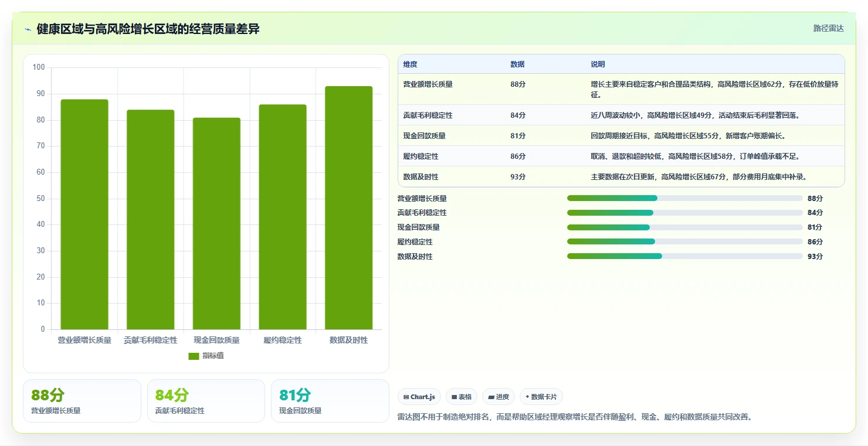Viewport: 868px width, 446px height.
Task: Select the 表格 chip
Action: pos(462,397)
